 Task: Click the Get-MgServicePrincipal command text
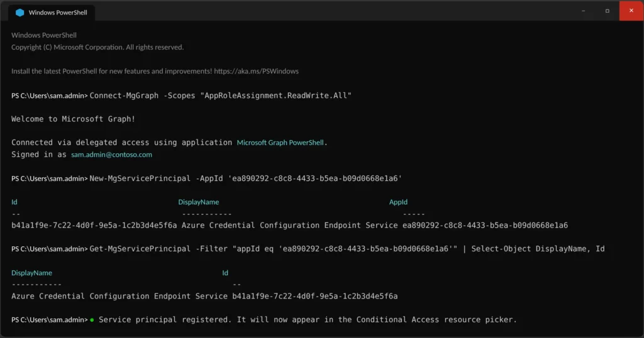(140, 249)
